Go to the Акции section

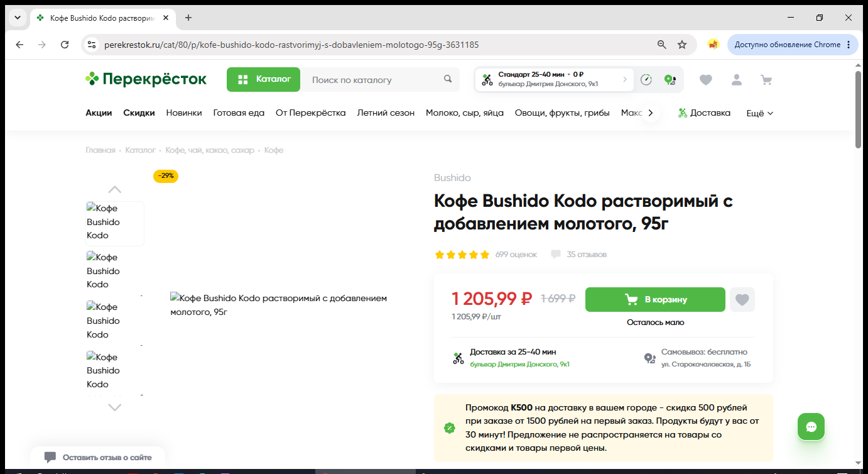(99, 113)
